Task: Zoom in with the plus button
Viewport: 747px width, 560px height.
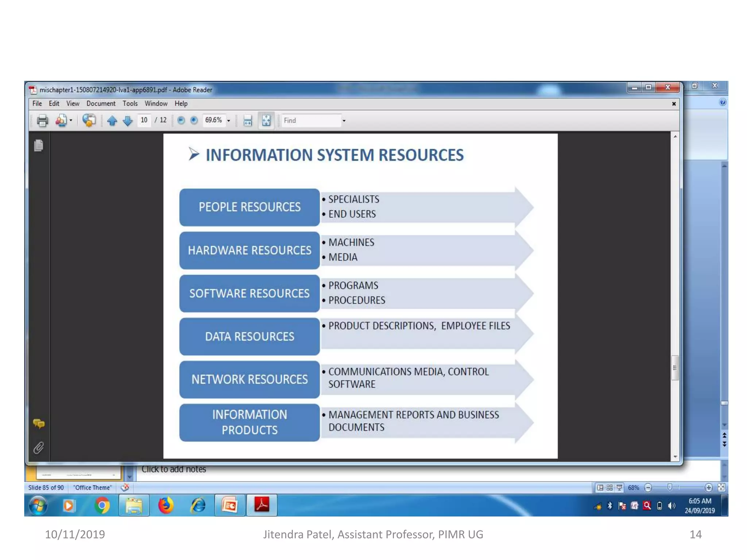Action: (194, 120)
